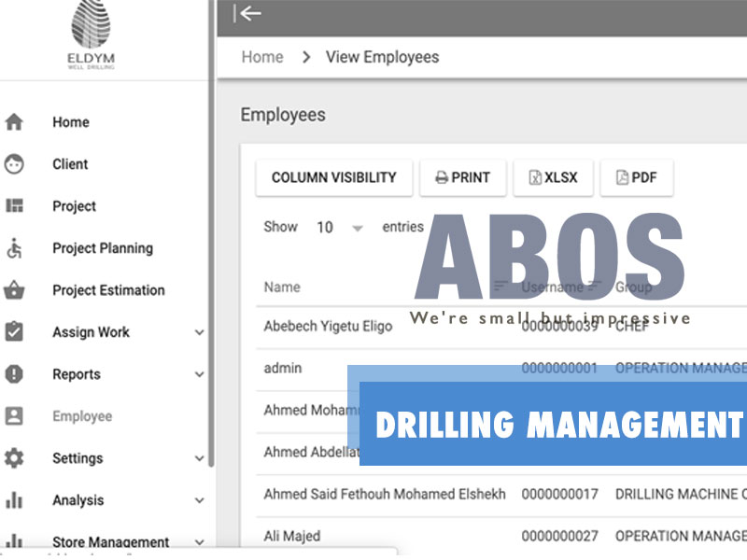This screenshot has height=560, width=747.
Task: Open the Employee menu item
Action: tap(82, 416)
